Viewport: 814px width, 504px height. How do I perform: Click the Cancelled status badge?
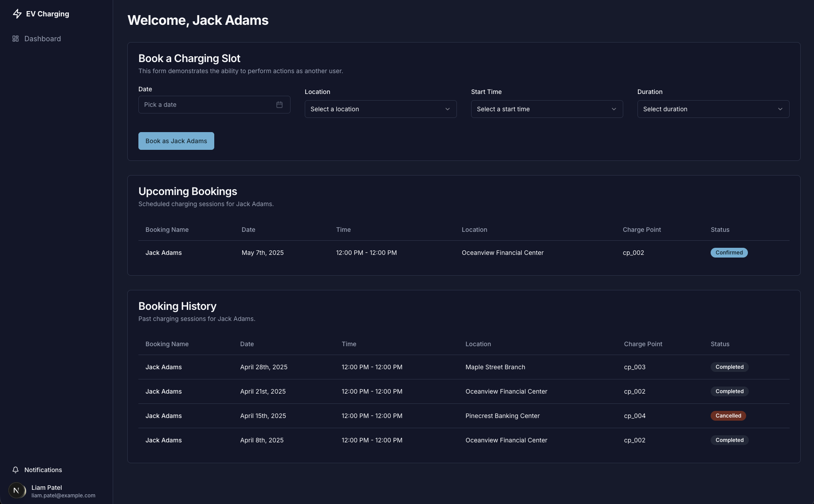[x=728, y=416]
